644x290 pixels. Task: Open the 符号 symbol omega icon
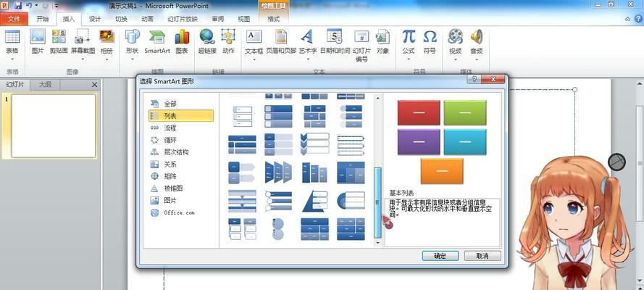click(430, 37)
